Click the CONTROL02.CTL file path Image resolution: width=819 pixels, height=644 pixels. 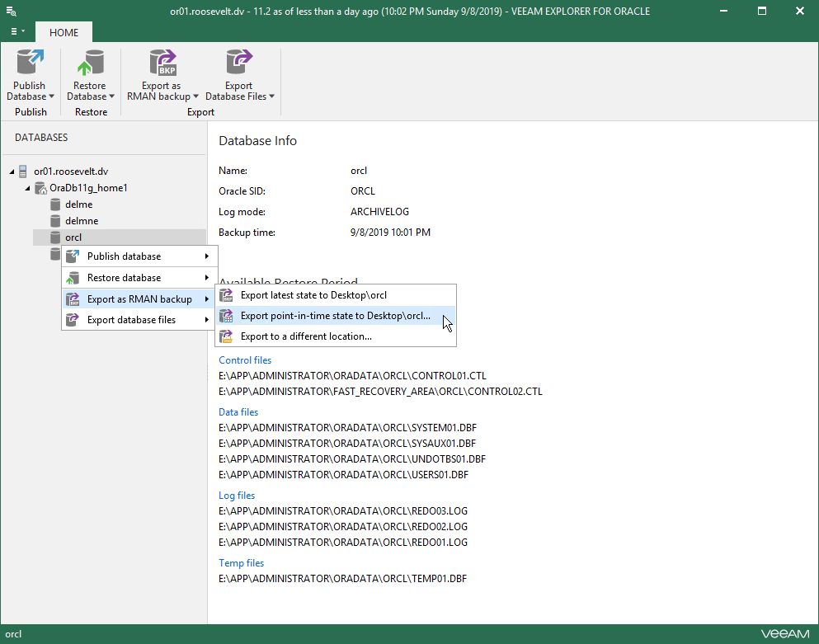pos(380,392)
